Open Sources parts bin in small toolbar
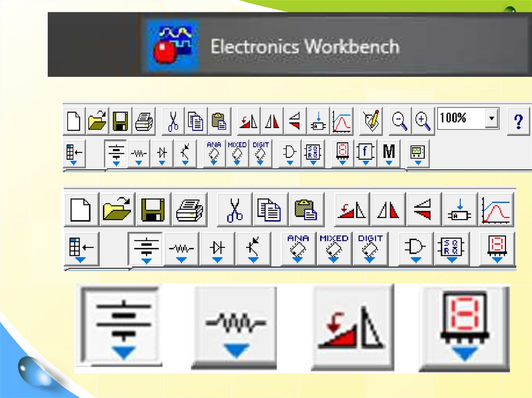Viewport: 532px width, 398px height. (116, 154)
